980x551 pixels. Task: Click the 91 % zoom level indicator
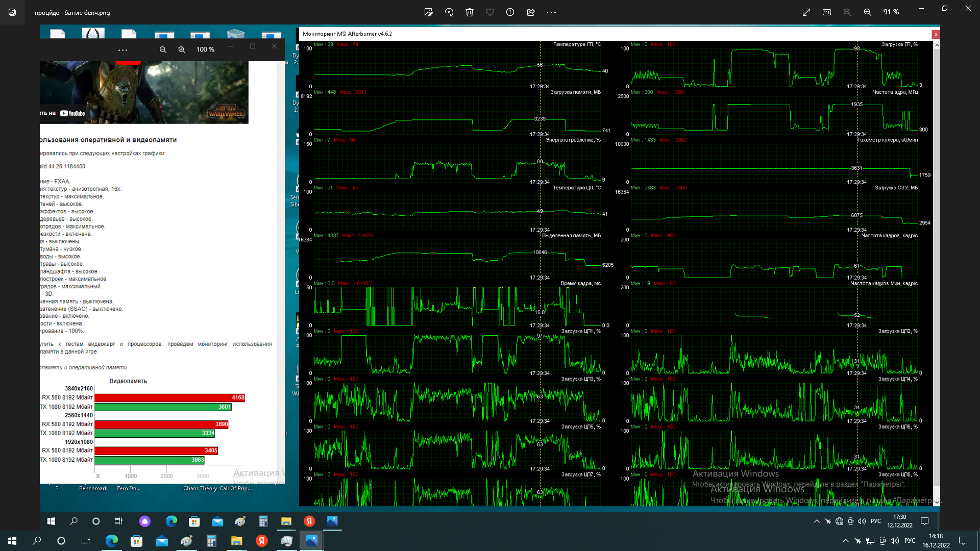(891, 12)
